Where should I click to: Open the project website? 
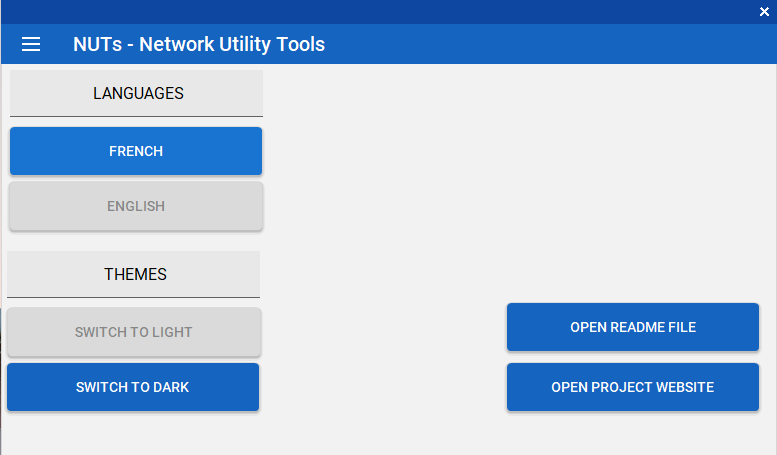click(x=633, y=387)
